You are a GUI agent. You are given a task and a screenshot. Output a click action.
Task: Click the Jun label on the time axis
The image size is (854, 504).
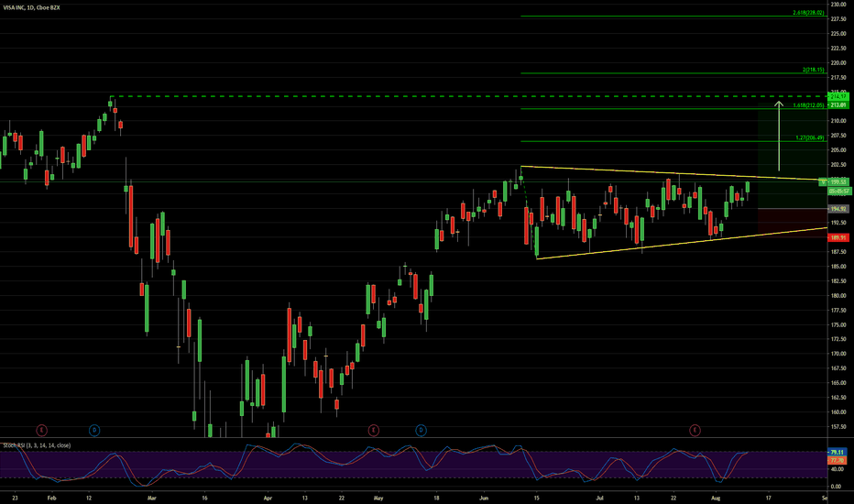pyautogui.click(x=484, y=498)
